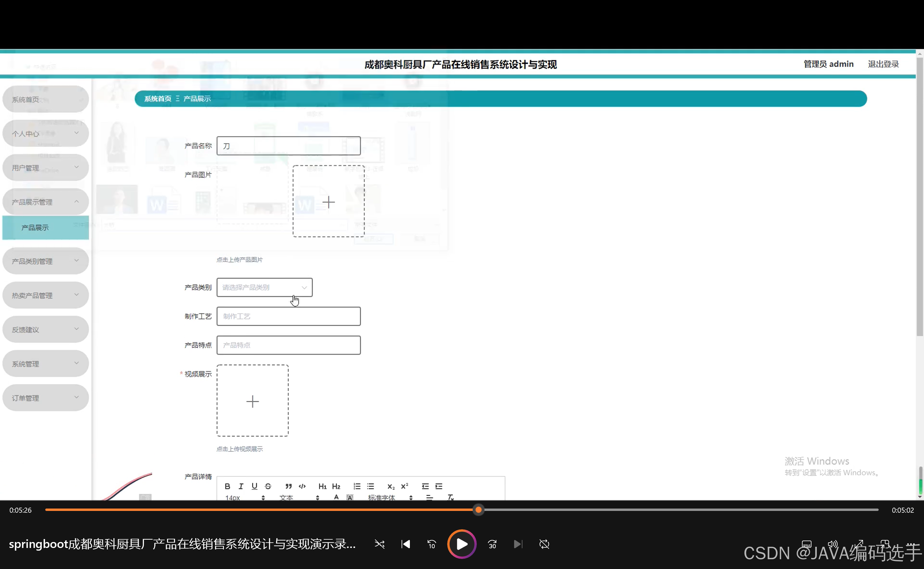Expand the 个人中心 sidebar menu

46,134
